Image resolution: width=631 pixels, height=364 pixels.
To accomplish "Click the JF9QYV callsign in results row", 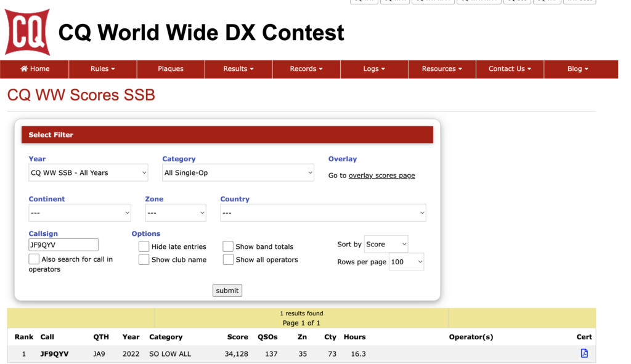I will pyautogui.click(x=54, y=354).
